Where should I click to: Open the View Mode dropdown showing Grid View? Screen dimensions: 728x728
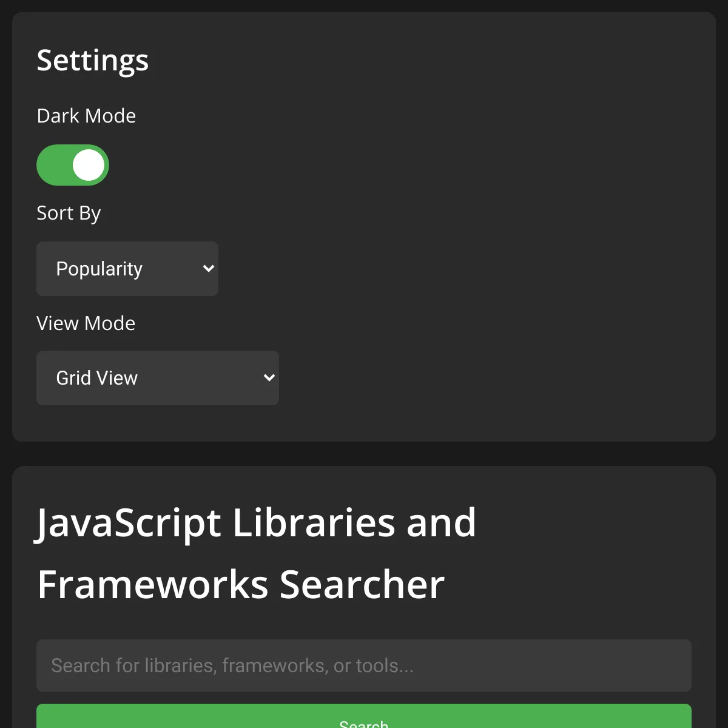(x=158, y=378)
